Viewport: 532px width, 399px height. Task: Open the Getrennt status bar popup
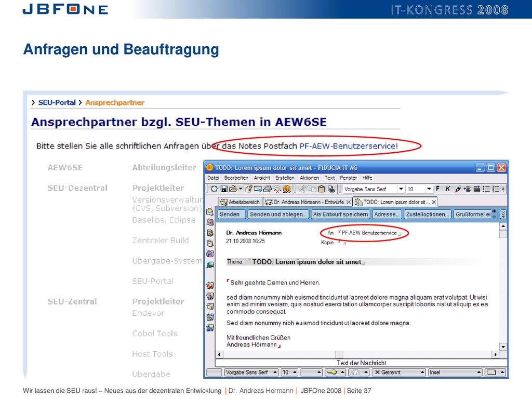click(x=399, y=372)
